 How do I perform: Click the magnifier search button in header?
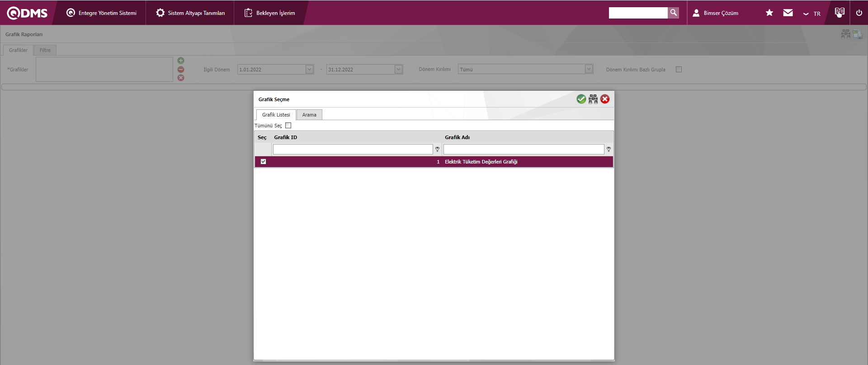point(674,13)
